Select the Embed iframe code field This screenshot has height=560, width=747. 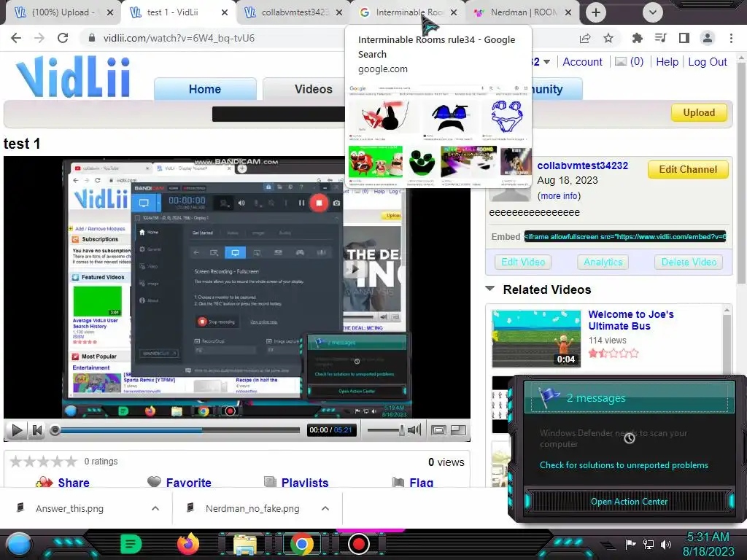point(625,237)
